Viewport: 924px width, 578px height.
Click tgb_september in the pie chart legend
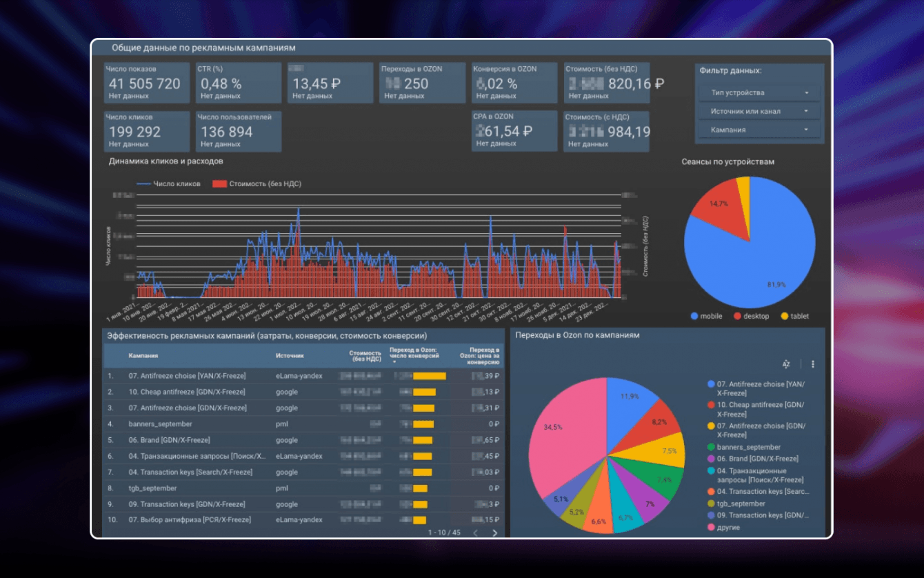click(741, 504)
